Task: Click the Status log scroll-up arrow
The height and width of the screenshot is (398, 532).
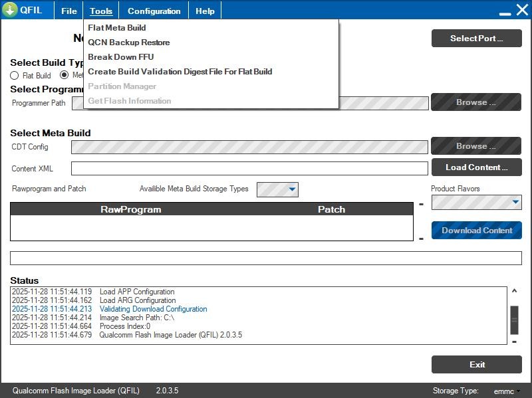Action: tap(514, 291)
